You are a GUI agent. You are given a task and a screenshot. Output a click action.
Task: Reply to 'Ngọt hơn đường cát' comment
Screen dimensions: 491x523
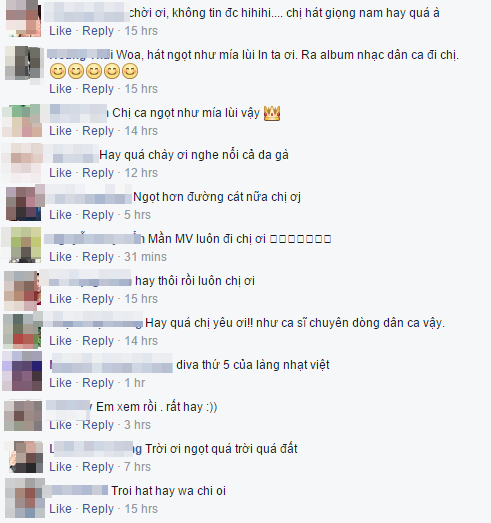98,215
